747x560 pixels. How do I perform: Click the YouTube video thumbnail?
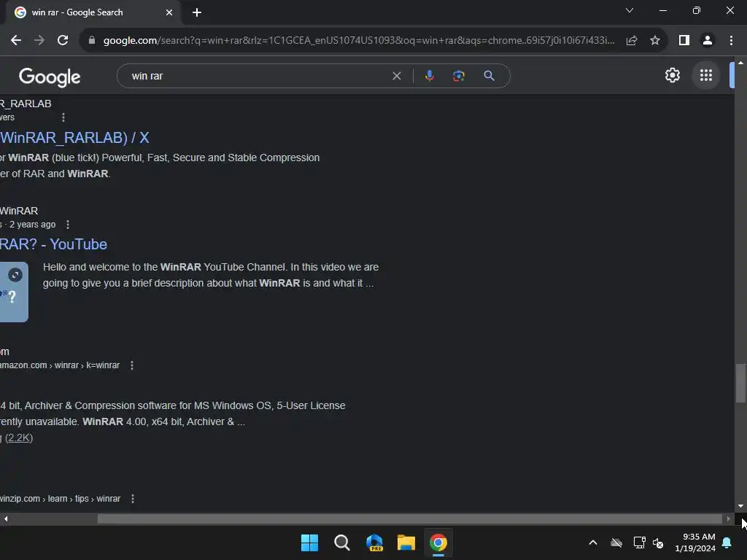click(14, 292)
